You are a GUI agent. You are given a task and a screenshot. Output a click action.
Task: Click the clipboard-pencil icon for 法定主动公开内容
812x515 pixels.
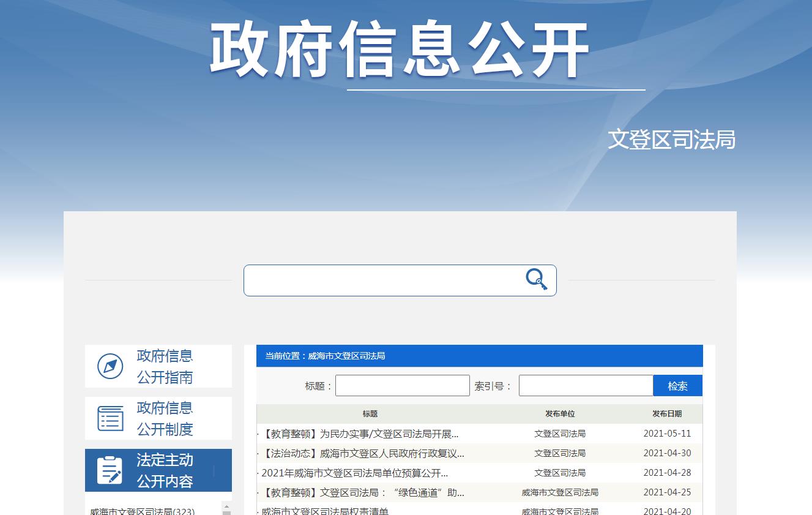point(110,470)
